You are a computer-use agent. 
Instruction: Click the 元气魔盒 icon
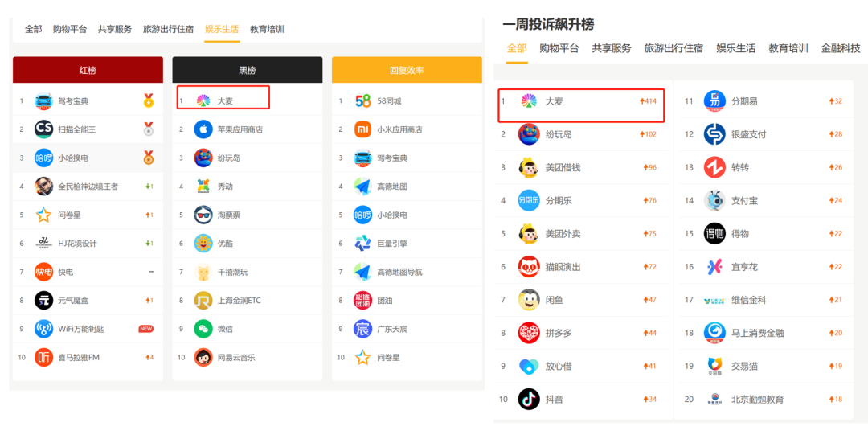click(43, 300)
